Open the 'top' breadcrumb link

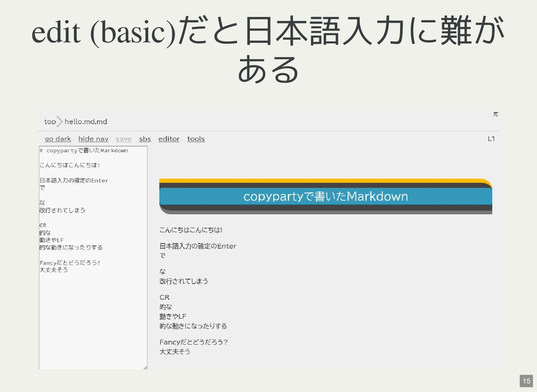pyautogui.click(x=50, y=122)
